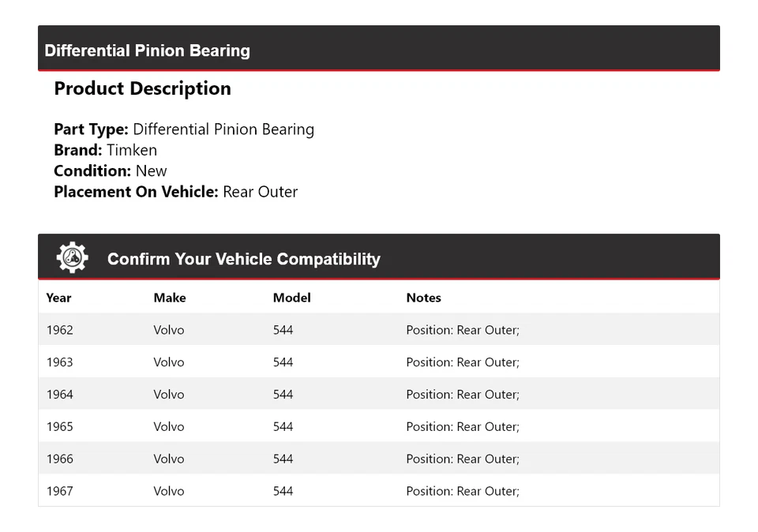Click the 1964 year cell
The width and height of the screenshot is (758, 532).
(x=60, y=395)
